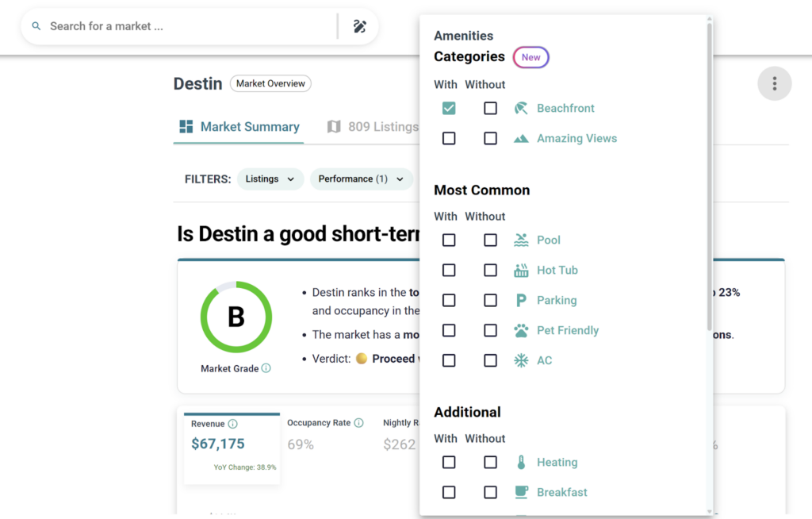The width and height of the screenshot is (812, 519).
Task: Click the beachfront umbrella icon
Action: 521,109
